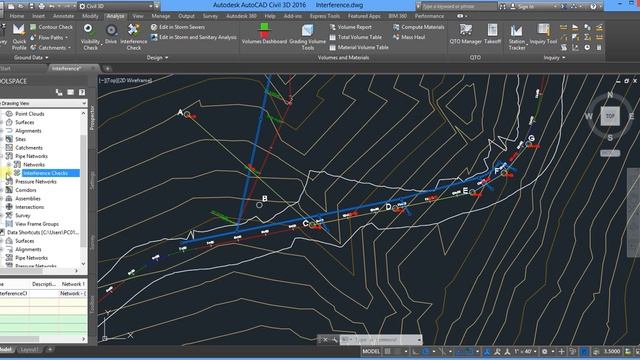This screenshot has height=360, width=640.
Task: Open the QTO Manager
Action: (465, 34)
